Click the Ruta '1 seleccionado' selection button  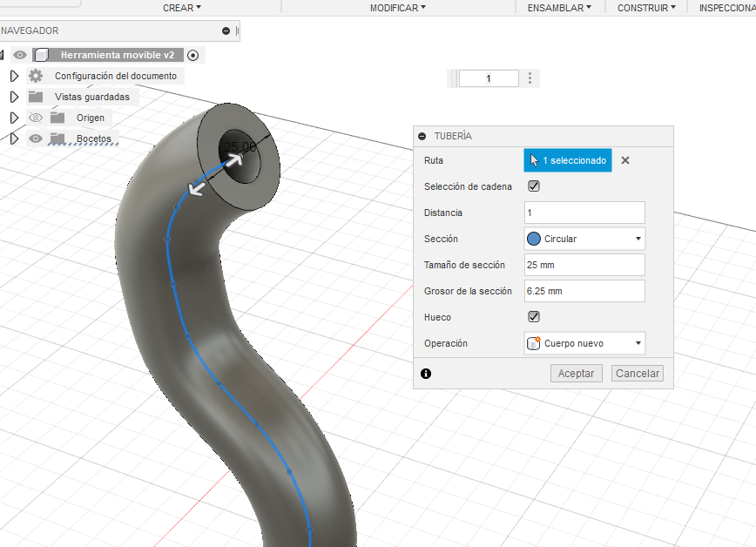tap(568, 160)
